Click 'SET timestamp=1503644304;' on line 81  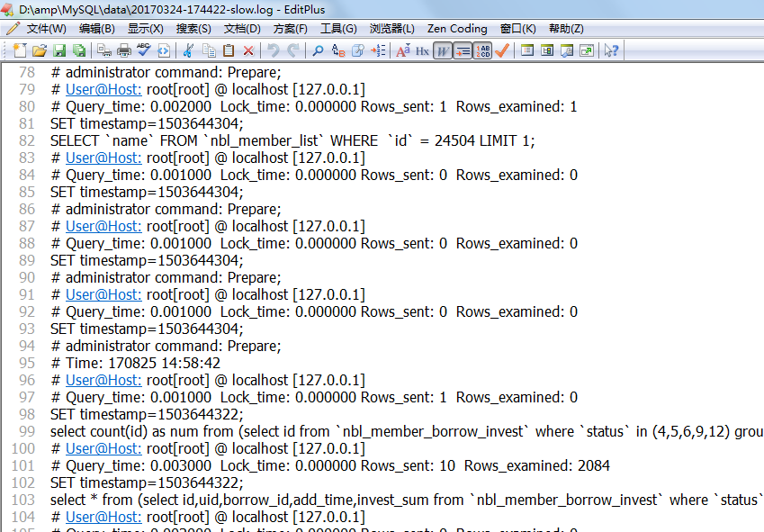click(x=147, y=123)
